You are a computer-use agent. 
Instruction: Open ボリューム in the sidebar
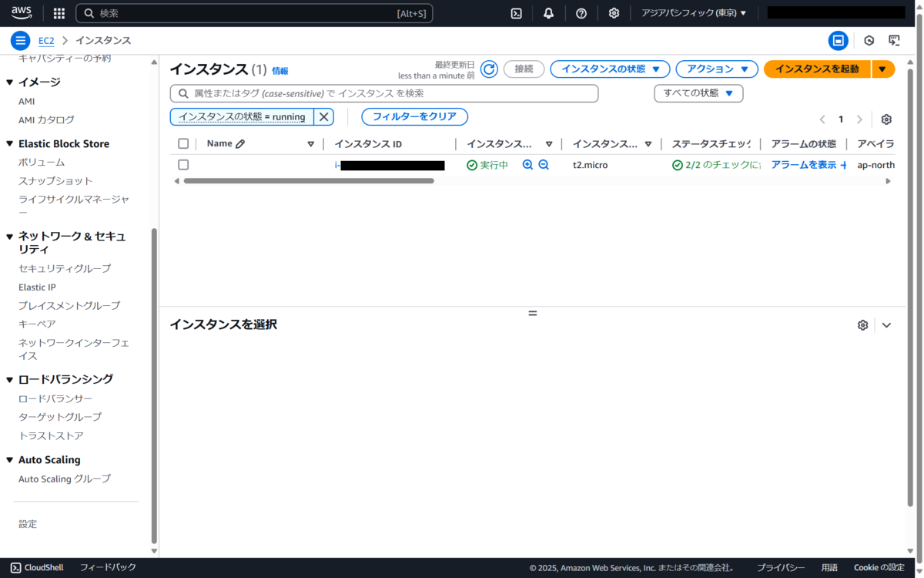[42, 163]
